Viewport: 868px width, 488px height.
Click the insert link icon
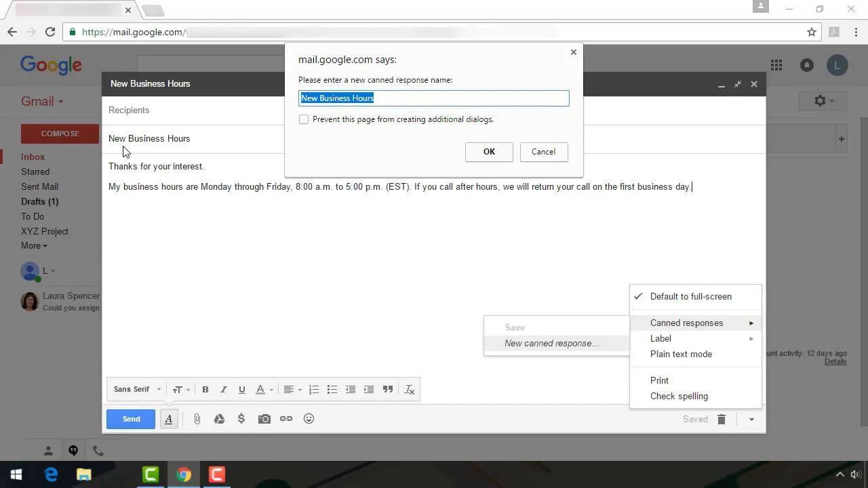(286, 419)
